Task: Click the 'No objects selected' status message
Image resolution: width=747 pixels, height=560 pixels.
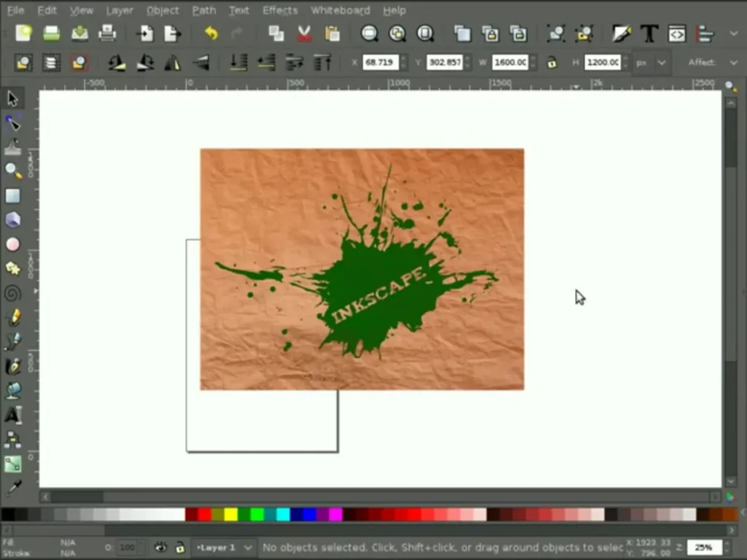Action: [x=443, y=548]
